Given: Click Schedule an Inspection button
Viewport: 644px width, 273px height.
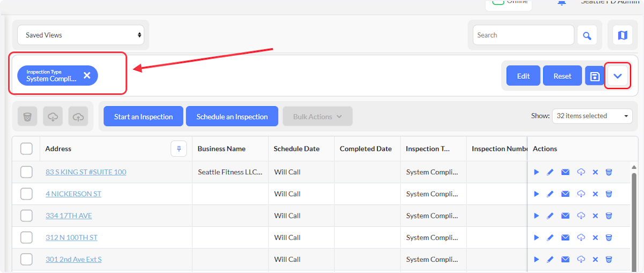Looking at the screenshot, I should [x=232, y=116].
